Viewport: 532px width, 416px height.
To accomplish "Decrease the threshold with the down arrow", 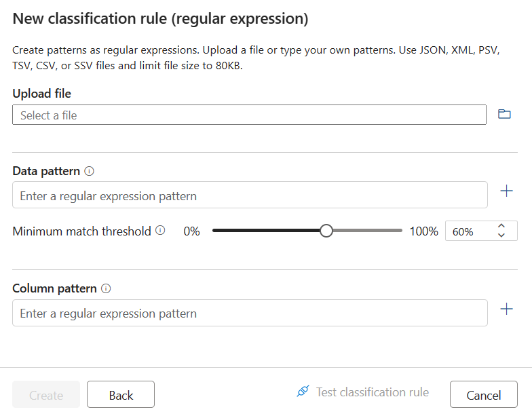I will click(x=501, y=235).
